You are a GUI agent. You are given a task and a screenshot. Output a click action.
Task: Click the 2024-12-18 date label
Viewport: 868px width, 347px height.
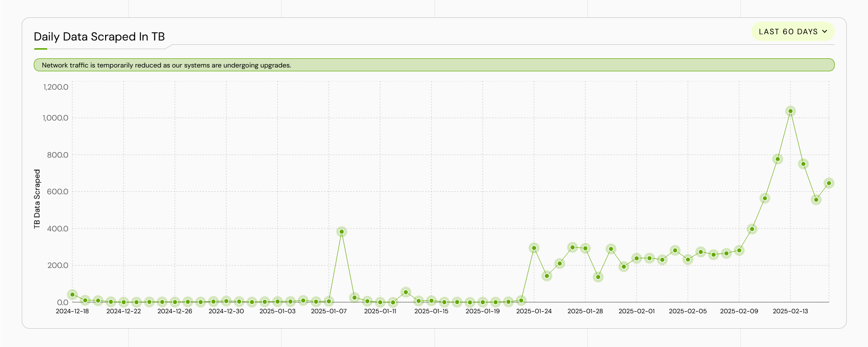pyautogui.click(x=72, y=311)
